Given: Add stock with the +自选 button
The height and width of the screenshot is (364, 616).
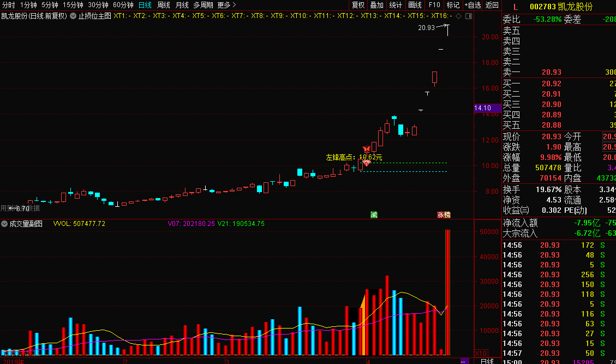Looking at the screenshot, I should (x=473, y=5).
